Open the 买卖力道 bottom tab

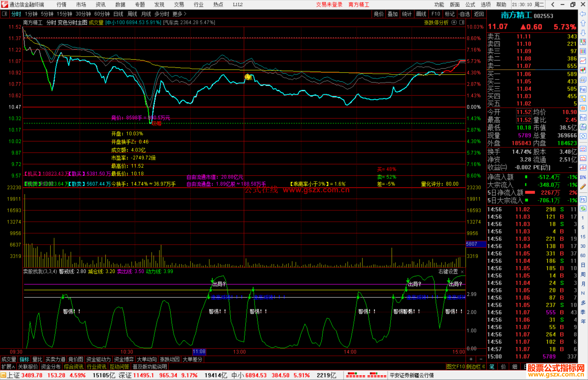pyautogui.click(x=56, y=359)
